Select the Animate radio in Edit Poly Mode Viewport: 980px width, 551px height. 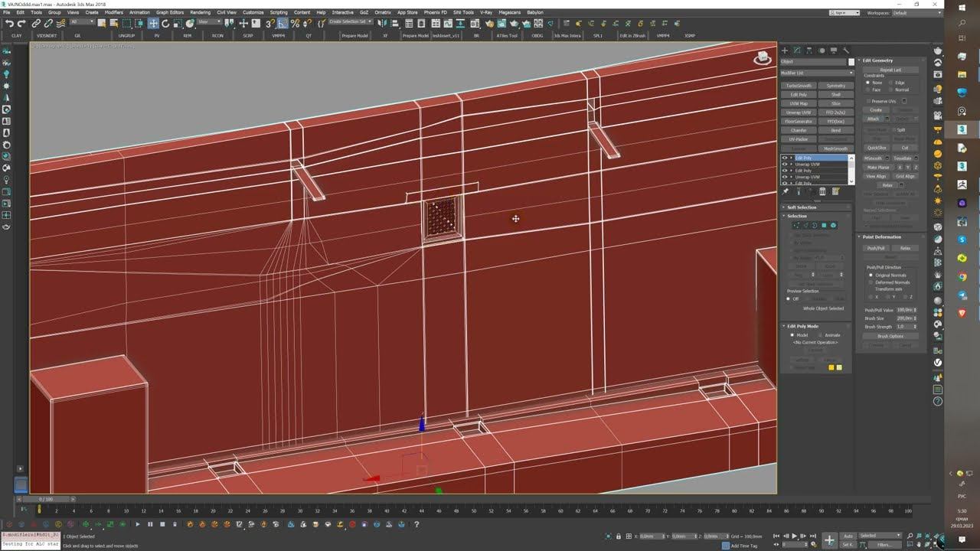pyautogui.click(x=821, y=335)
